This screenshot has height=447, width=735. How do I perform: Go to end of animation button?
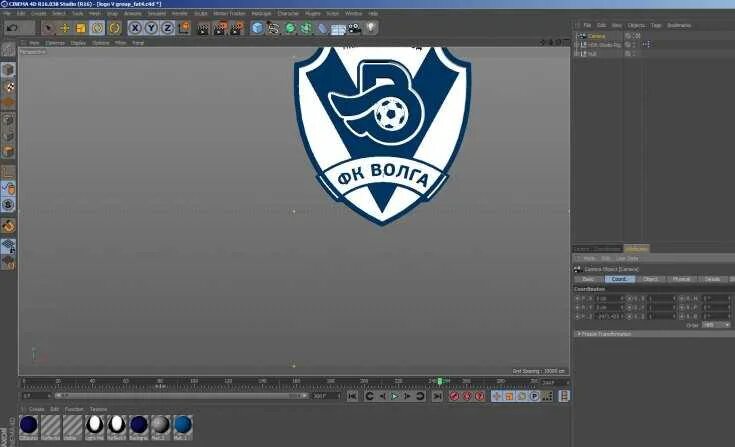[x=437, y=396]
